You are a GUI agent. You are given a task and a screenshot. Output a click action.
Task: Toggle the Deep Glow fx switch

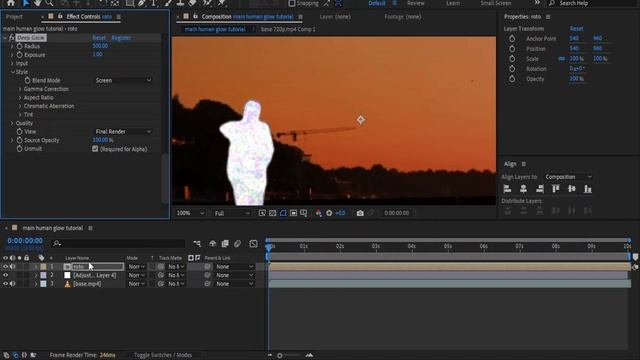[11, 38]
